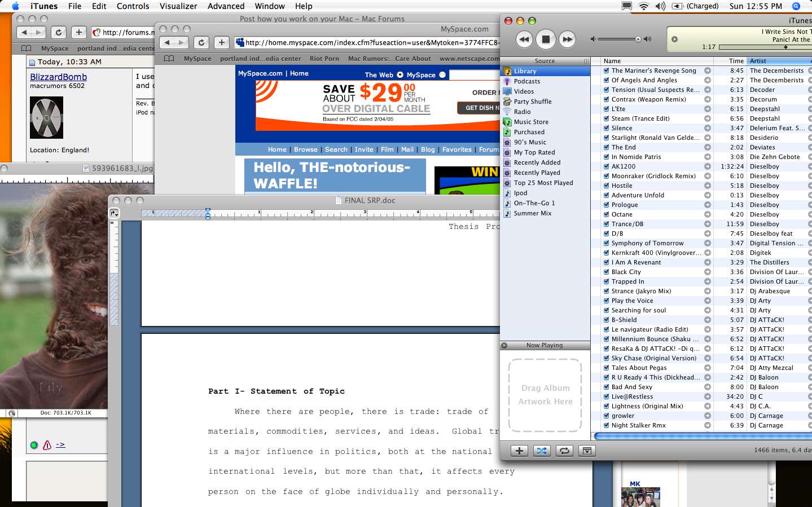
Task: Uncheck The Mariner's Revenge Song
Action: point(606,70)
